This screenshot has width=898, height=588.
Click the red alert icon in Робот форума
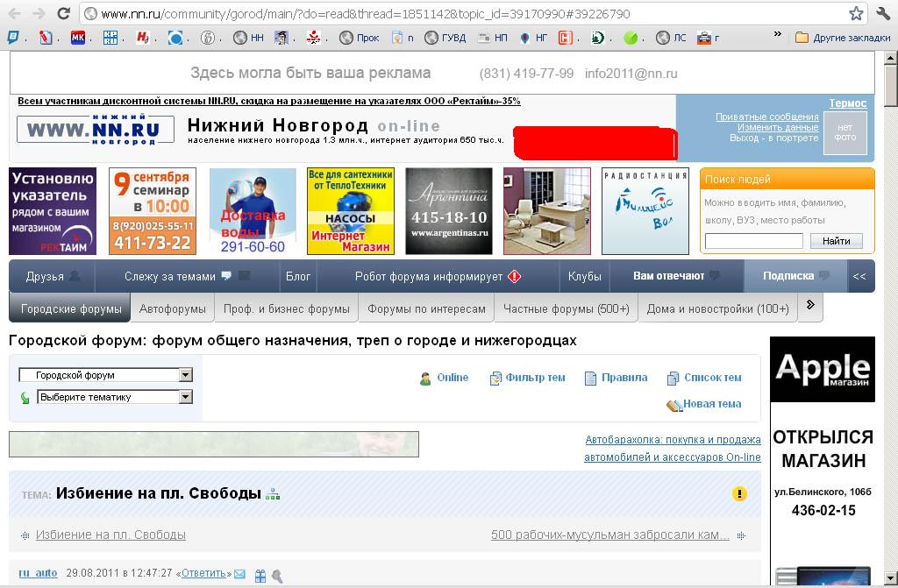pos(514,276)
